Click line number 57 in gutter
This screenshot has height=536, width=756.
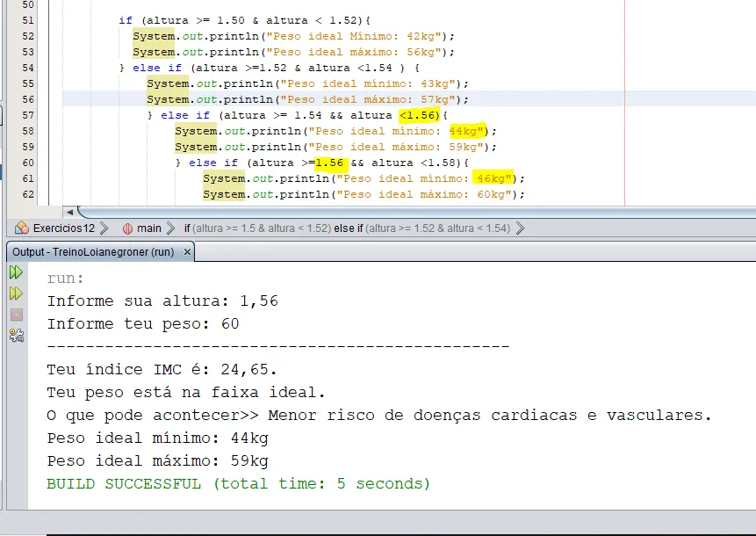pyautogui.click(x=28, y=115)
